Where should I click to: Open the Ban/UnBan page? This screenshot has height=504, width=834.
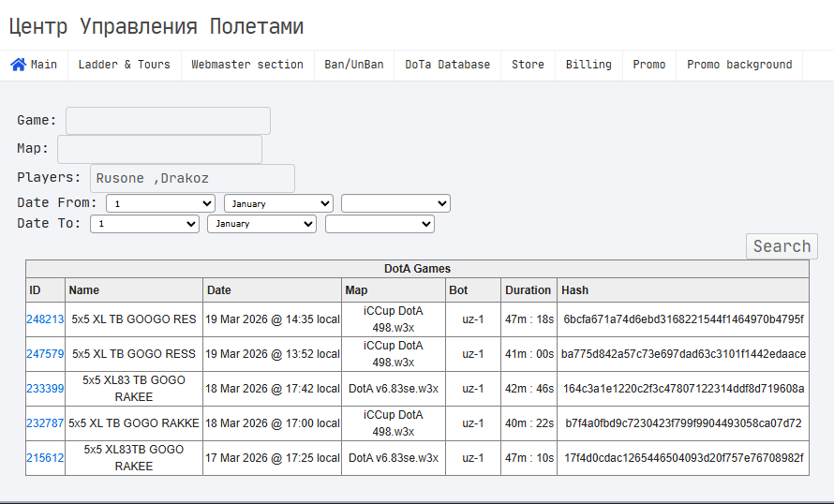(x=354, y=65)
